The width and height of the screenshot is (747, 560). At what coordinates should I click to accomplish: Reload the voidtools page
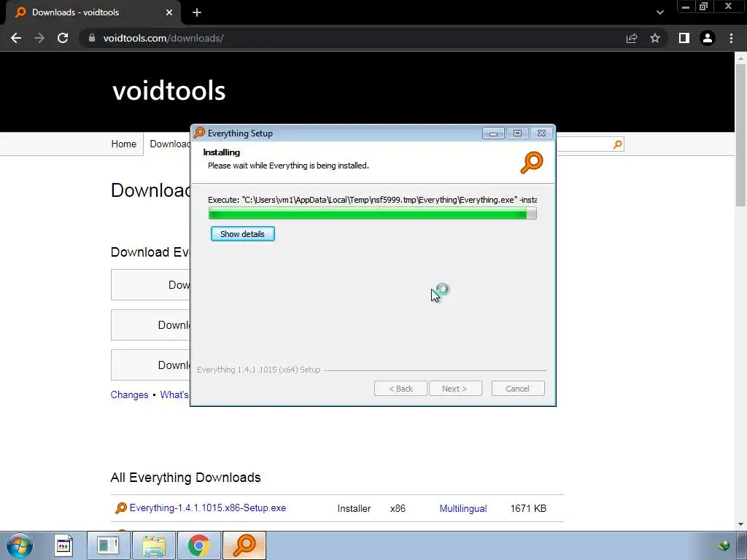63,38
